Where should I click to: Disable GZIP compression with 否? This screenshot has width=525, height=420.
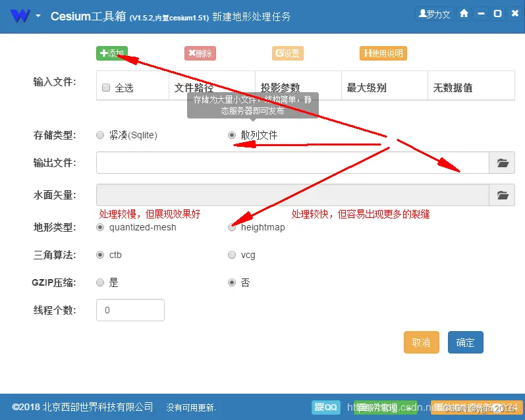(232, 283)
